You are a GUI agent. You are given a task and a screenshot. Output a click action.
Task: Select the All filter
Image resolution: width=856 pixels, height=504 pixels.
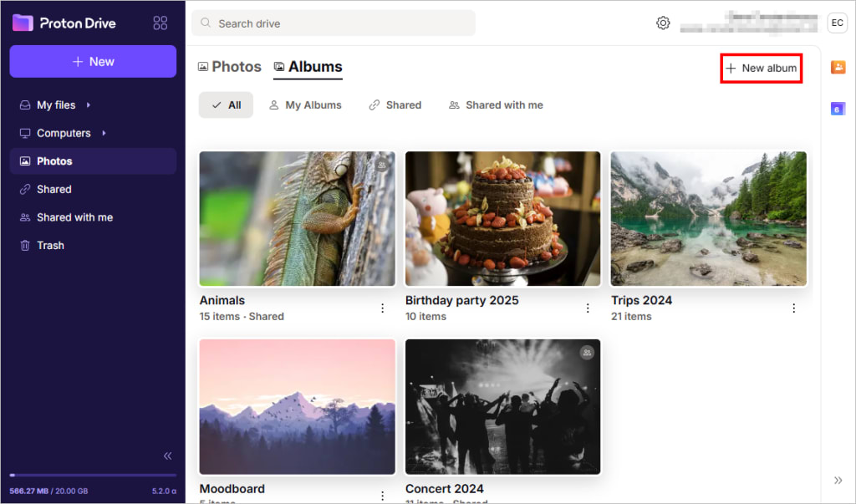point(226,104)
